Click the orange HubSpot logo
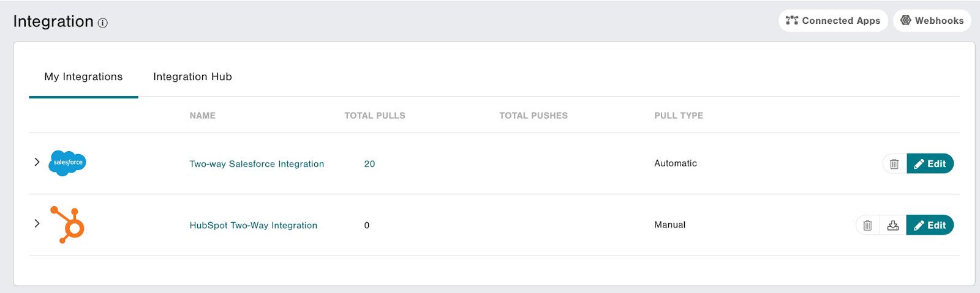The image size is (980, 293). (x=69, y=224)
